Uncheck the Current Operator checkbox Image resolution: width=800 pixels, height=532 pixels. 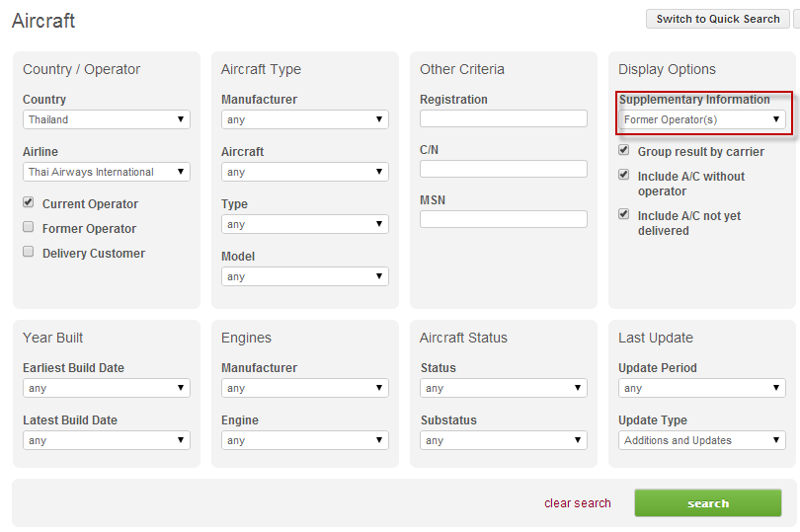click(29, 203)
